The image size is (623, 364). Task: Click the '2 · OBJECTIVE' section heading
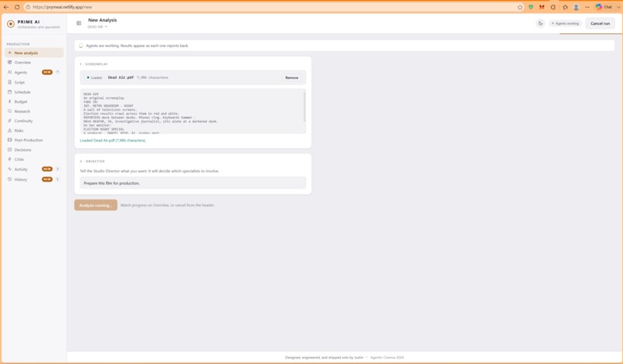(92, 162)
